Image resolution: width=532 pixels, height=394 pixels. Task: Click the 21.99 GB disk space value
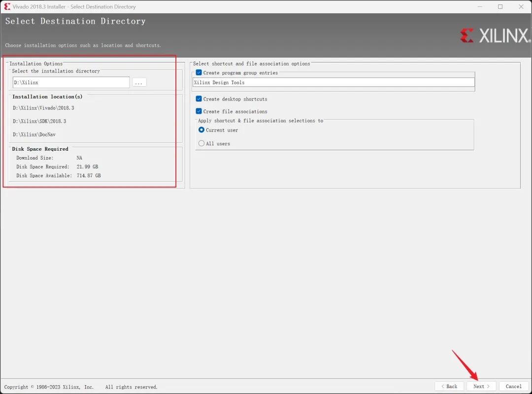[87, 166]
